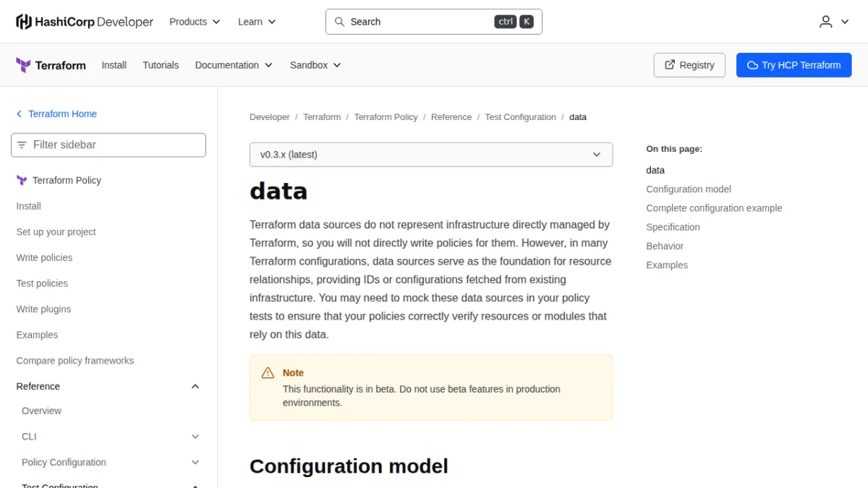The height and width of the screenshot is (488, 868).
Task: Expand the Policy Configuration sidebar section
Action: coord(195,462)
